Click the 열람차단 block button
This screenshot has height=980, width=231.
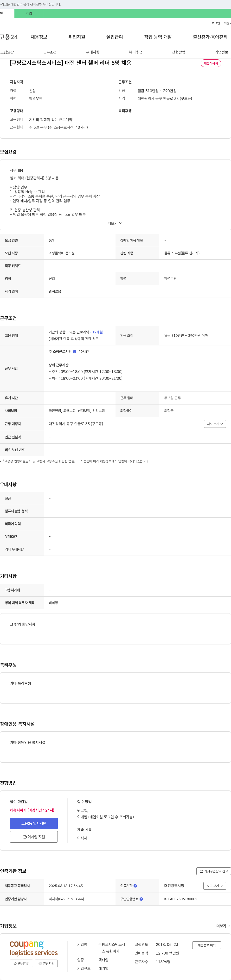tap(46, 963)
